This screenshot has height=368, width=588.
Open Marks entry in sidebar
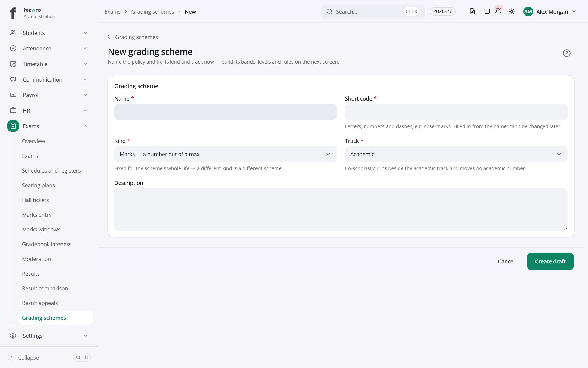(37, 215)
